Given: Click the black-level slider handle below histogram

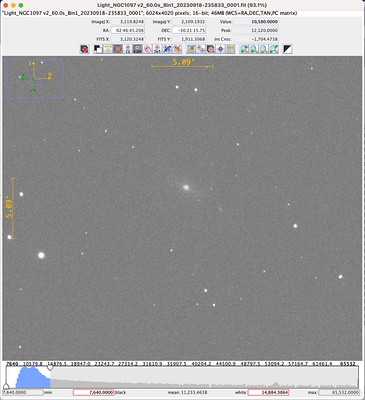Looking at the screenshot, I should (x=6, y=386).
